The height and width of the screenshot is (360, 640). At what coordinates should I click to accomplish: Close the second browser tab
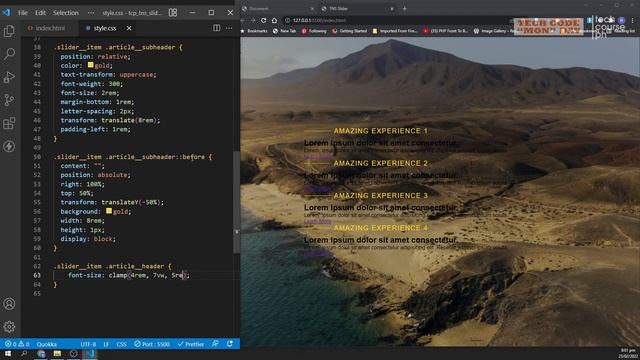coord(392,8)
